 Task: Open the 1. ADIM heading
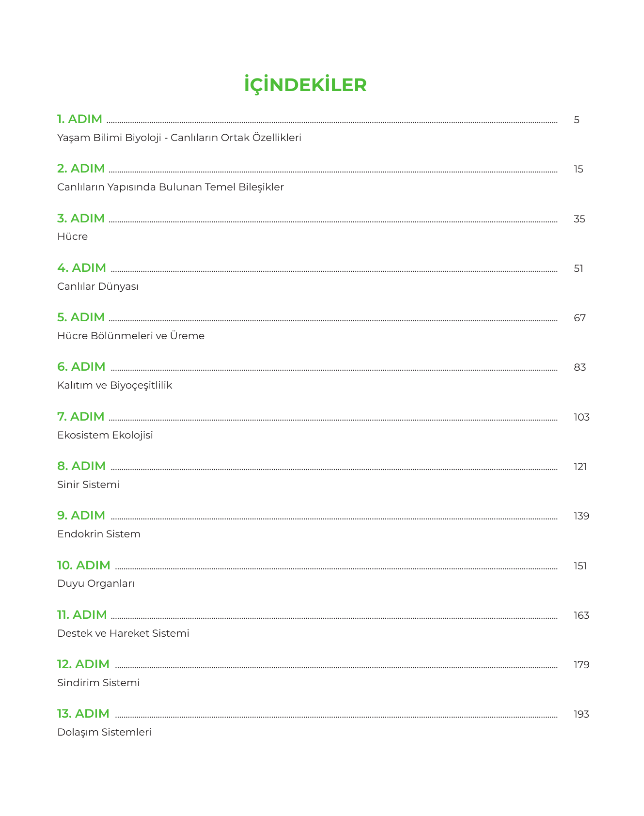point(79,119)
